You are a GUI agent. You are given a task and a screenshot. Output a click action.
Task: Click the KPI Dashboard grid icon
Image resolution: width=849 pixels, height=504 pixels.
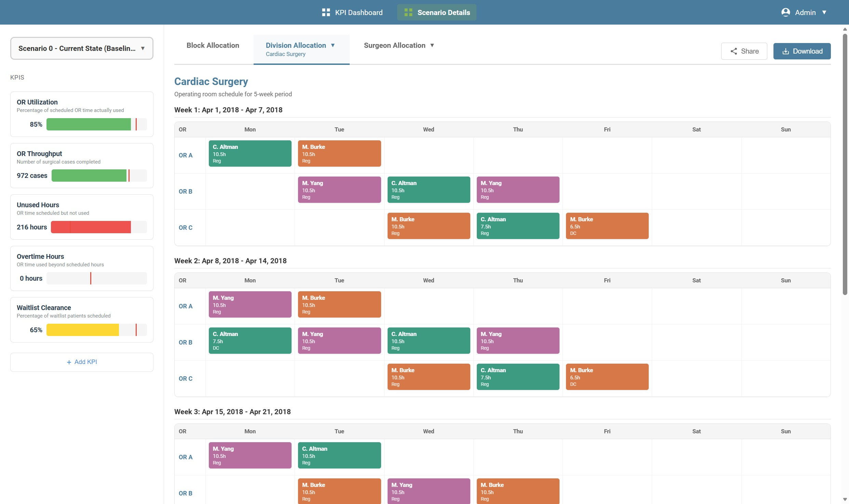[x=326, y=13]
